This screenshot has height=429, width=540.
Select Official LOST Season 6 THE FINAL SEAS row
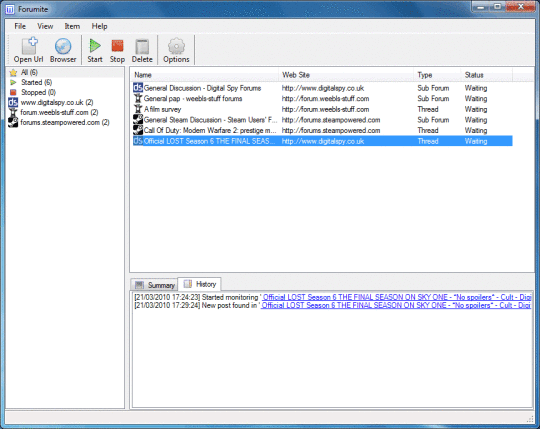pyautogui.click(x=323, y=141)
